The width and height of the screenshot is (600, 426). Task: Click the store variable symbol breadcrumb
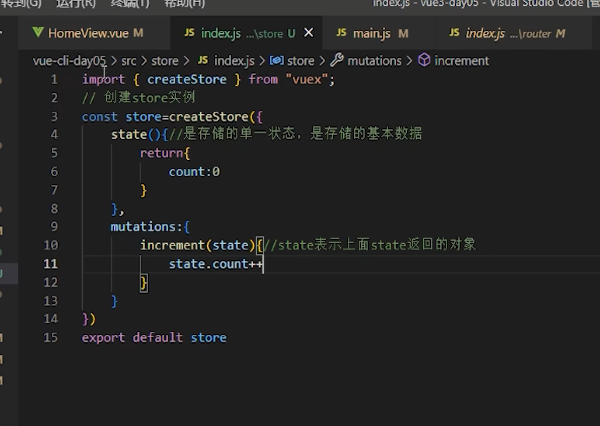(x=300, y=61)
